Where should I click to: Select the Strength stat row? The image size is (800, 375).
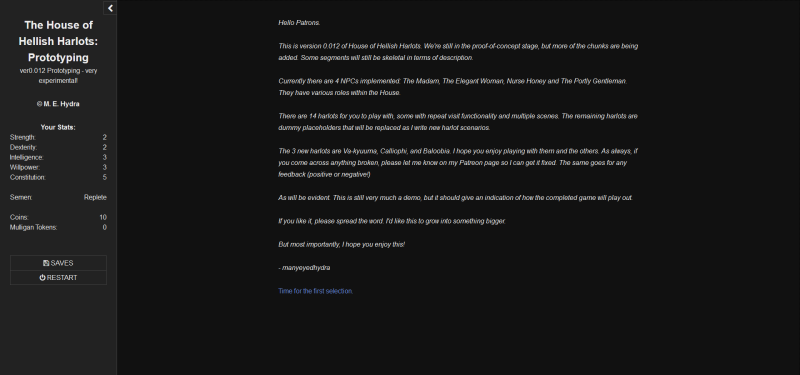58,137
